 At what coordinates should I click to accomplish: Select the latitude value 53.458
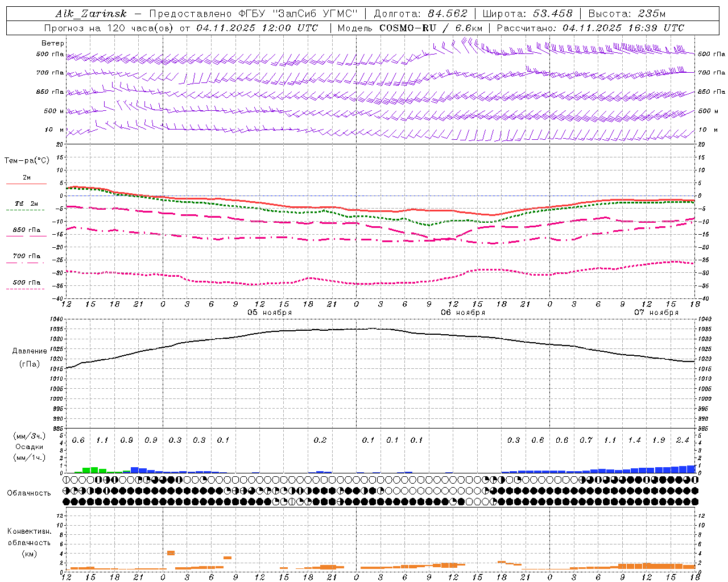click(552, 14)
